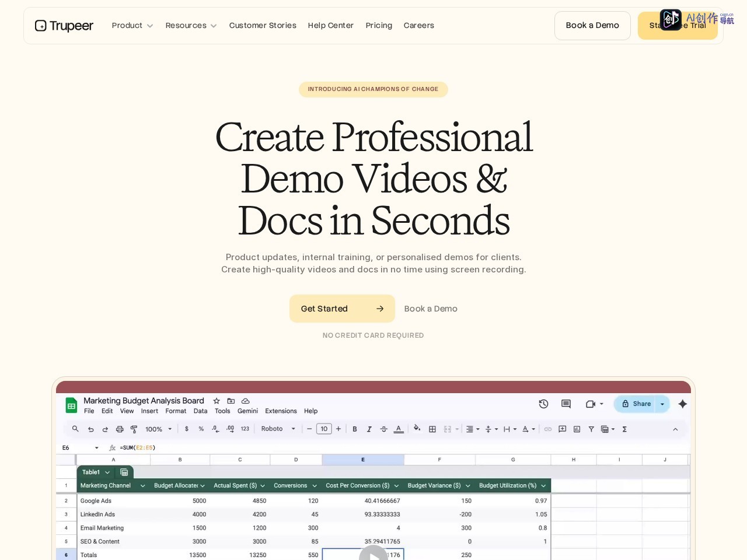Open the Fill color paint bucket
This screenshot has width=747, height=560.
pyautogui.click(x=417, y=429)
